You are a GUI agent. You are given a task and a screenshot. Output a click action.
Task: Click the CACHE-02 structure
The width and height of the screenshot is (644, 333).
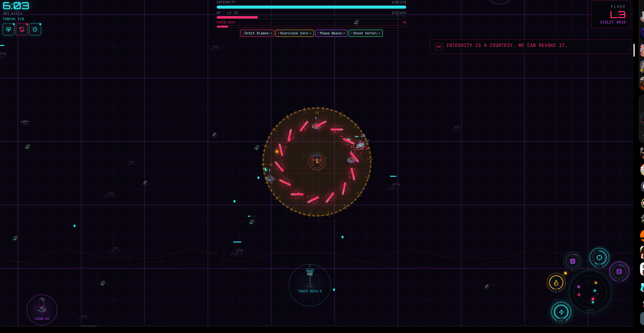[42, 310]
